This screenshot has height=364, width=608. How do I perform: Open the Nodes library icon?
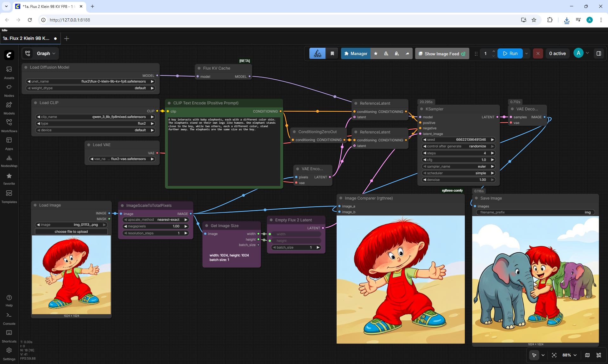(9, 90)
